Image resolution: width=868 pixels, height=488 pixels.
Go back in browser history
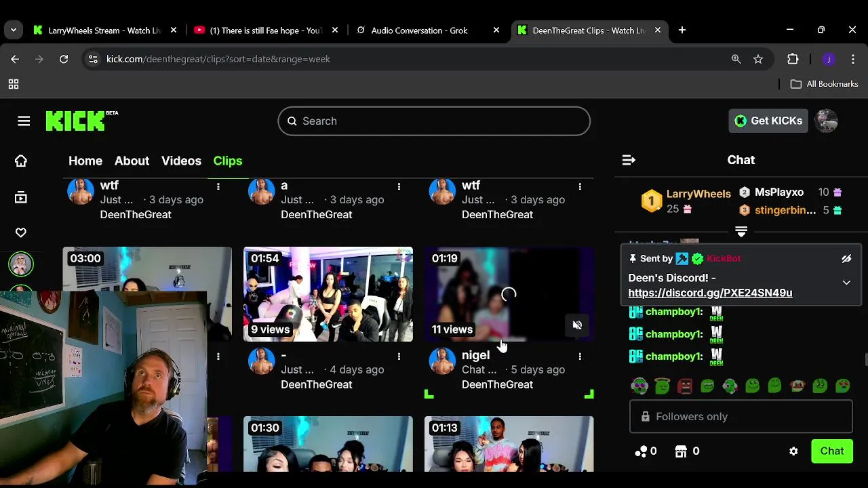tap(15, 59)
